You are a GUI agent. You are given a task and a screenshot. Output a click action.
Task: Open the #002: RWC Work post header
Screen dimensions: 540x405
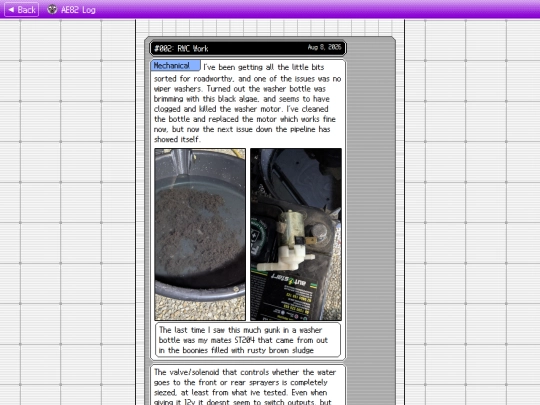[x=248, y=48]
